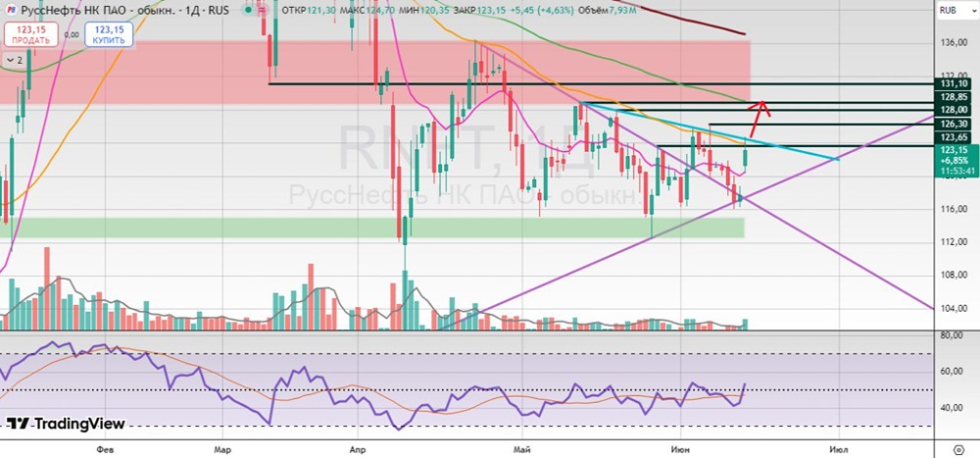Click the Мар label on the time axis
Screen dimensions: 980x458
coord(222,449)
